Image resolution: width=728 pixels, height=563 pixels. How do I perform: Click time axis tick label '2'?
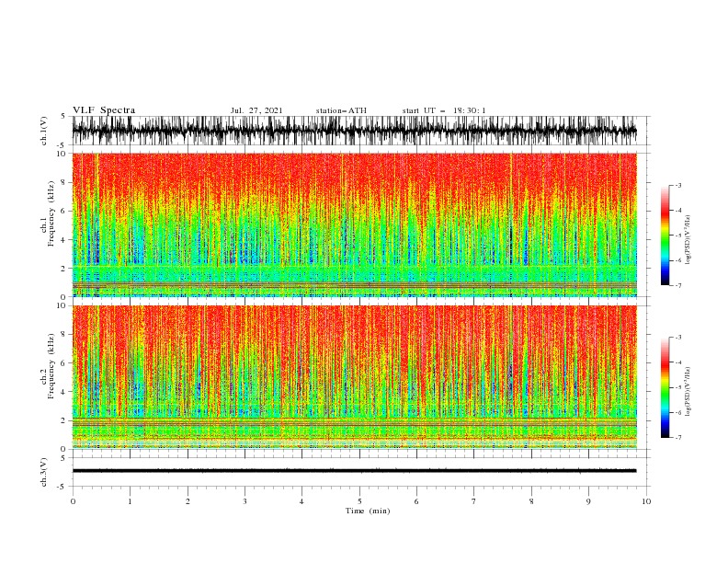tap(188, 501)
